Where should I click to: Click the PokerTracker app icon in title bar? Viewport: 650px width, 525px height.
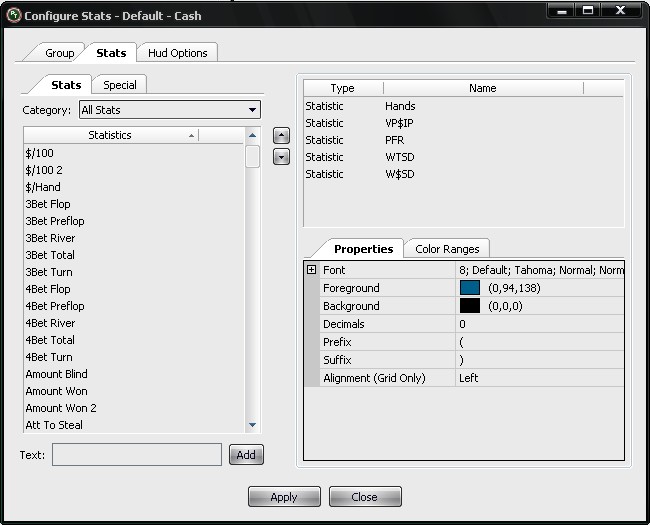click(x=14, y=15)
